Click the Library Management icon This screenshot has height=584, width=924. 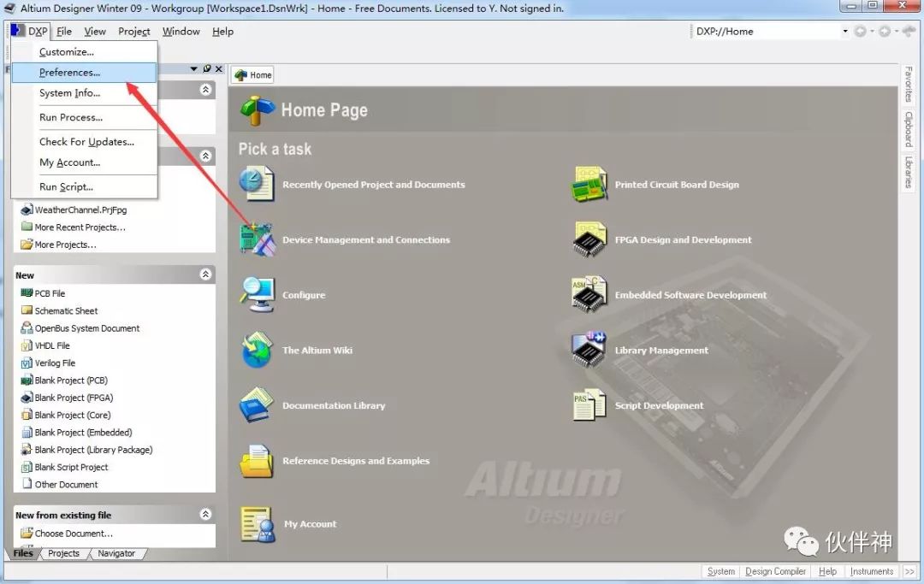589,350
